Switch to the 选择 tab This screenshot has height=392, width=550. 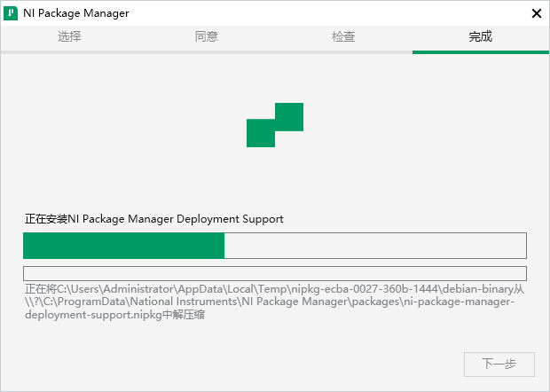tap(69, 37)
